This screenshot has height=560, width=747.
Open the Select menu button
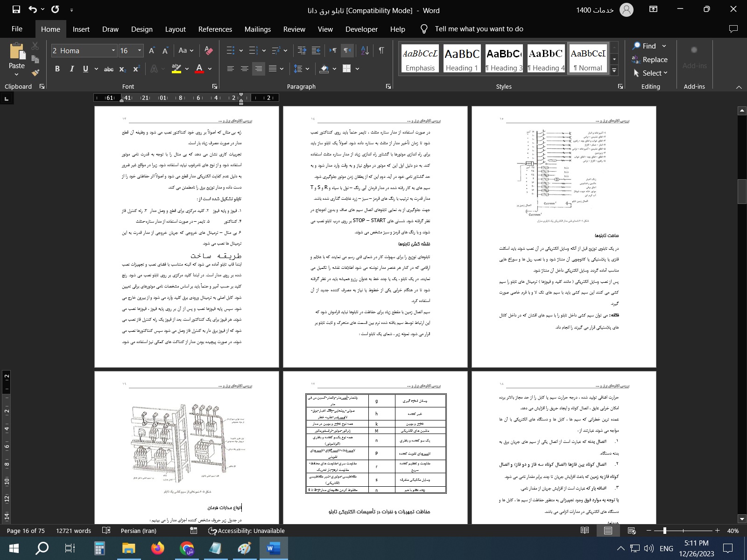[651, 73]
